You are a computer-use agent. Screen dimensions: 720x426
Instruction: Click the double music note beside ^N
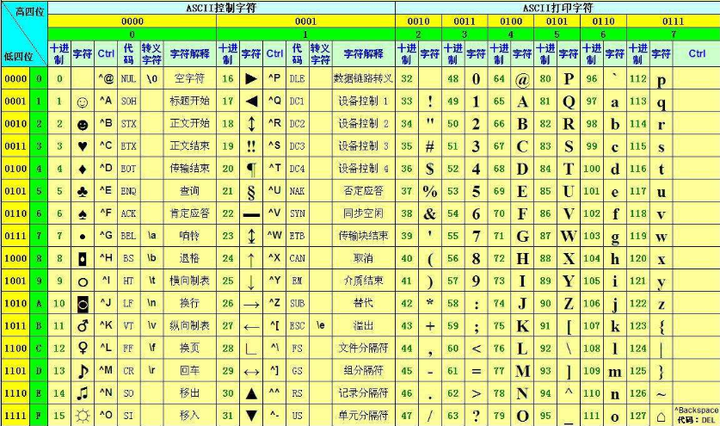coord(83,393)
